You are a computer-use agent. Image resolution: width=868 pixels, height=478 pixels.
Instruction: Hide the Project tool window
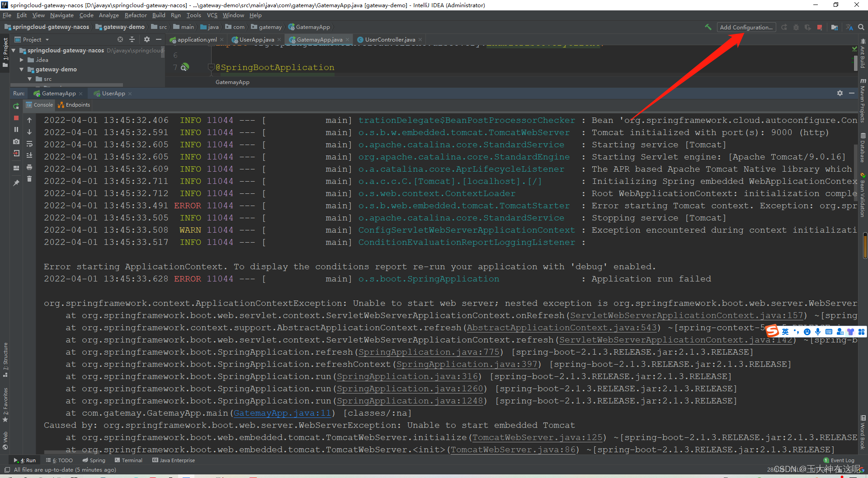[x=159, y=39]
